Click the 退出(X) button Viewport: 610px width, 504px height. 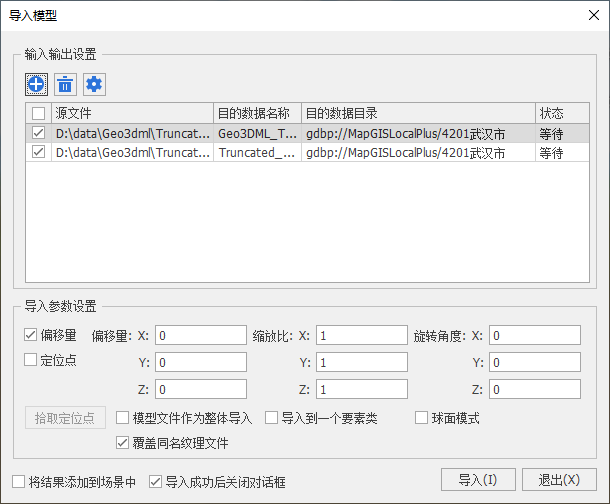[558, 480]
